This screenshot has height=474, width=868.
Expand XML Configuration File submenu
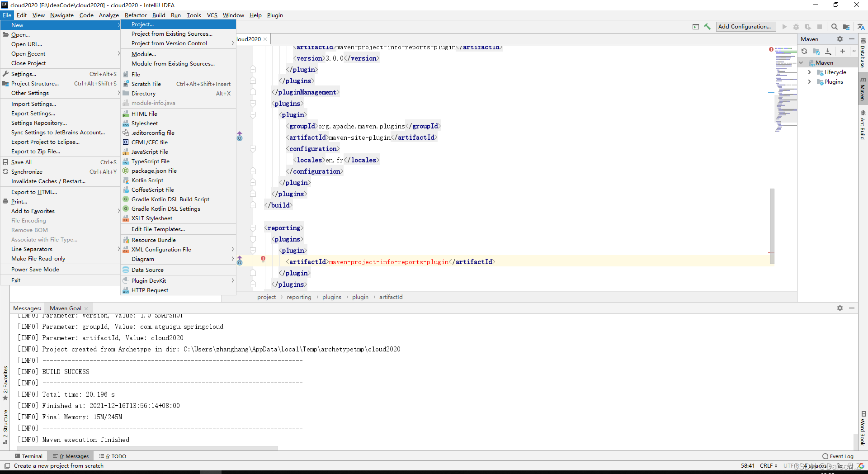point(178,250)
